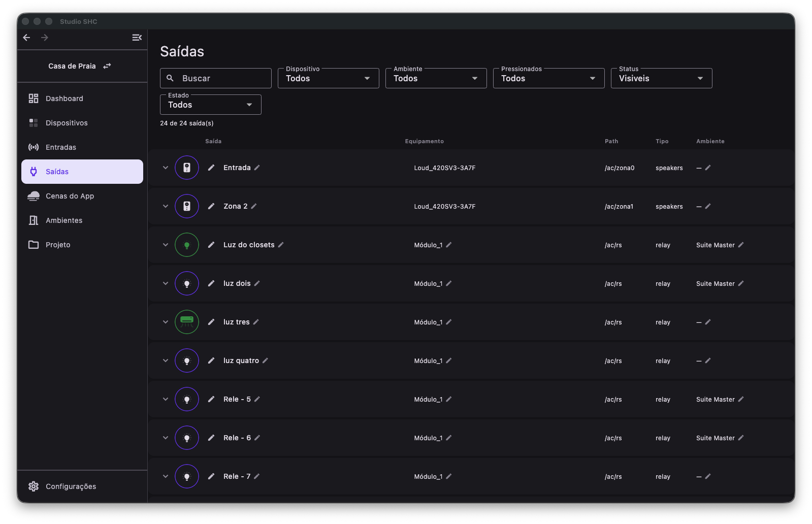The image size is (812, 524).
Task: Toggle the luz tres air conditioner icon
Action: click(x=187, y=322)
